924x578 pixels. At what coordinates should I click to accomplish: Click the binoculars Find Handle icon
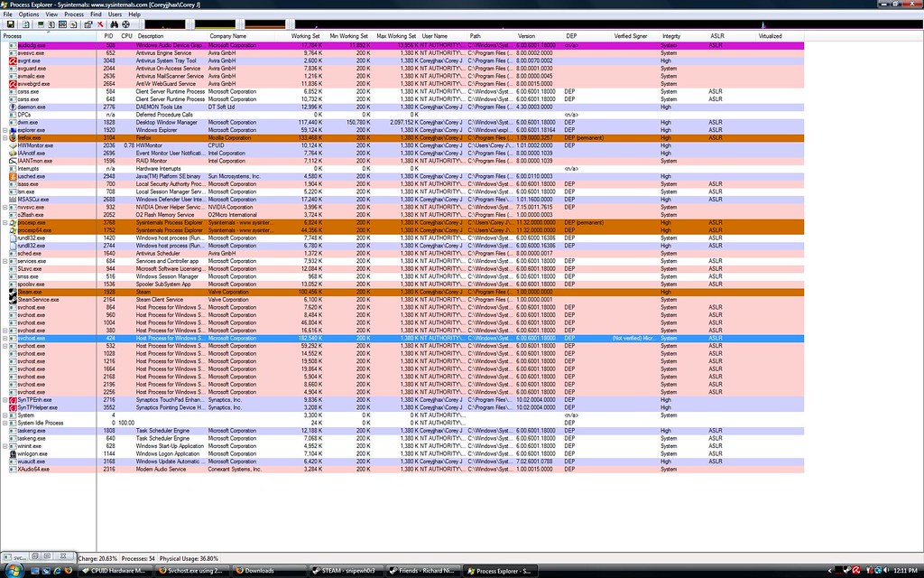[115, 24]
